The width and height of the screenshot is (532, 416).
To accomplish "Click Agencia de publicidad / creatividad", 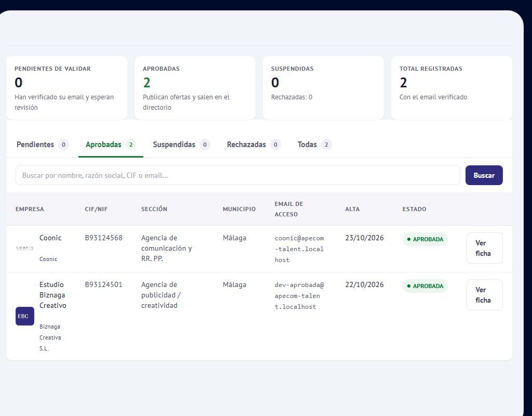I will [x=161, y=295].
